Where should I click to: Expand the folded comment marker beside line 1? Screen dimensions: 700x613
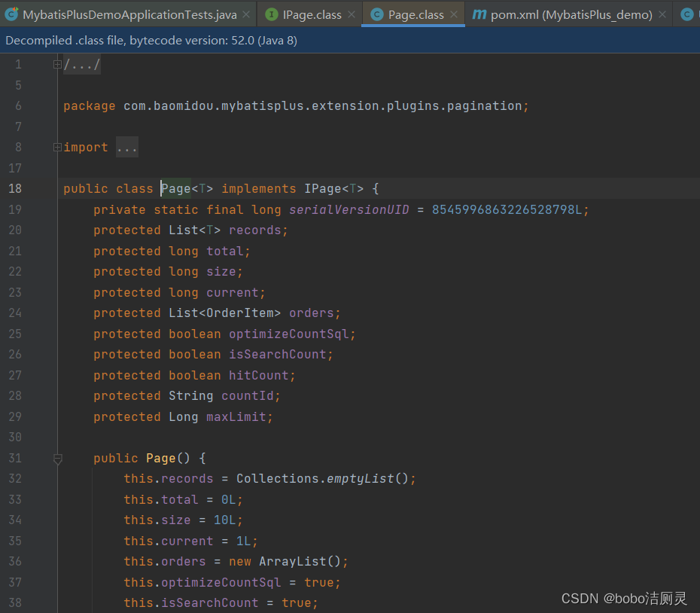pyautogui.click(x=57, y=64)
